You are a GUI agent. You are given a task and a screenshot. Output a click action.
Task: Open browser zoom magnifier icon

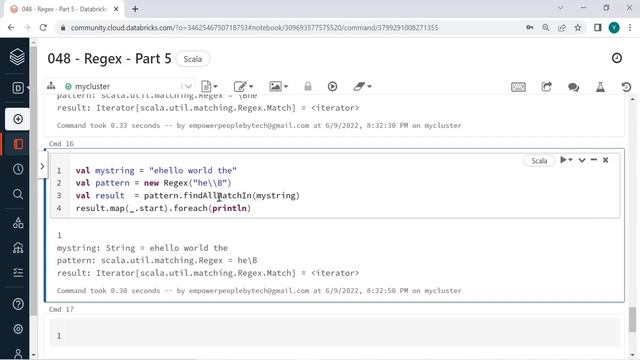click(x=546, y=28)
